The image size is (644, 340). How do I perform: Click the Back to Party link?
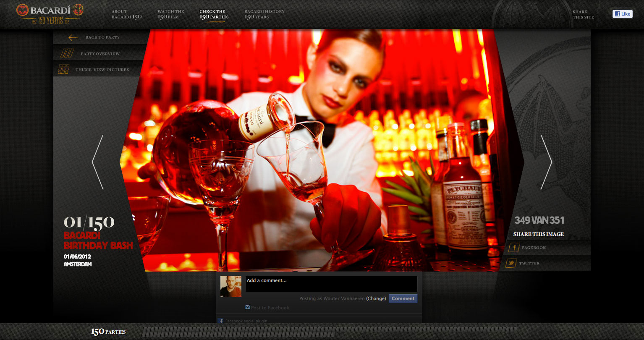click(102, 37)
